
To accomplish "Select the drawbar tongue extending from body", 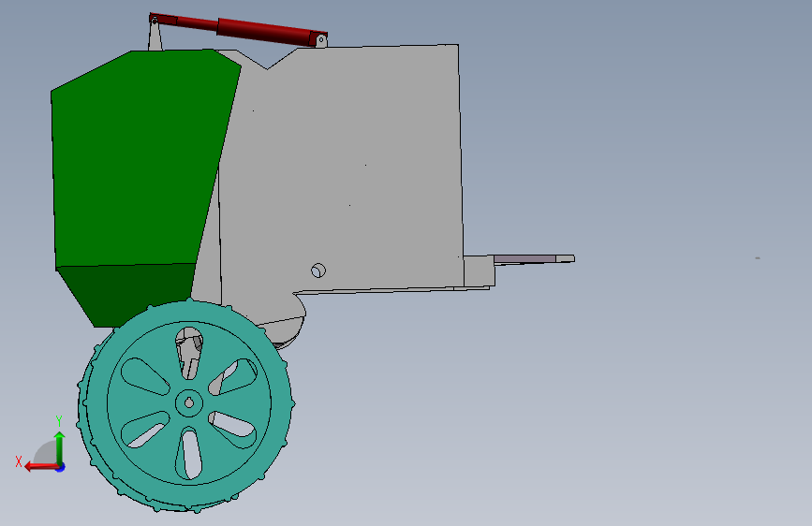I will tap(534, 259).
